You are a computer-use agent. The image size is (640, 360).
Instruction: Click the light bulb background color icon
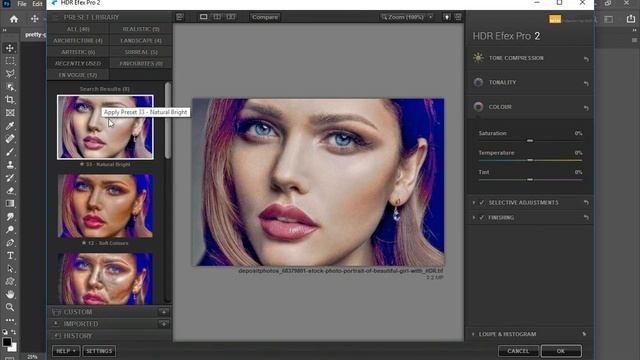[x=447, y=17]
